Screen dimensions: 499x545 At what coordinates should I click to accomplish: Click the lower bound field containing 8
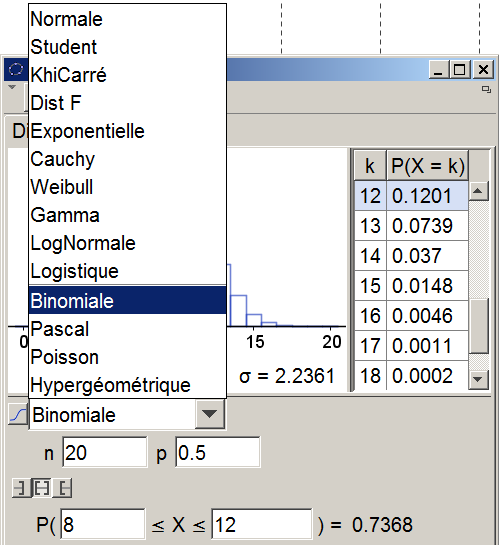coord(103,524)
